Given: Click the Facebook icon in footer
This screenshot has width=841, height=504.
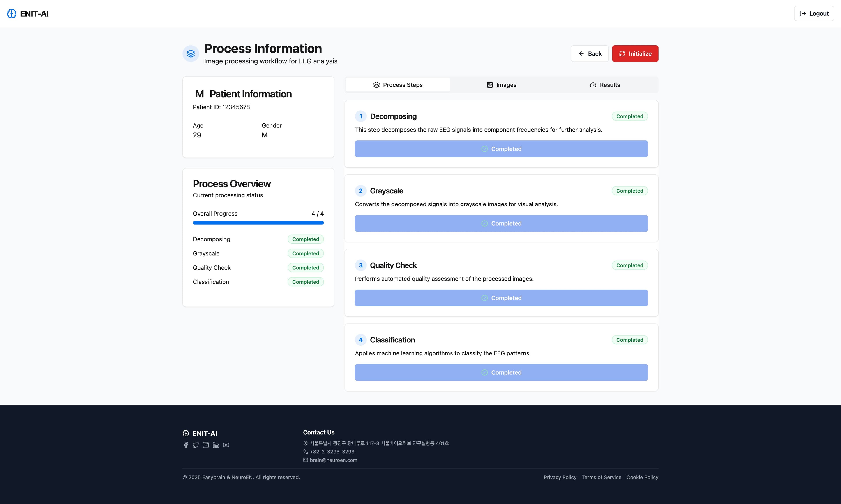Looking at the screenshot, I should pyautogui.click(x=186, y=445).
